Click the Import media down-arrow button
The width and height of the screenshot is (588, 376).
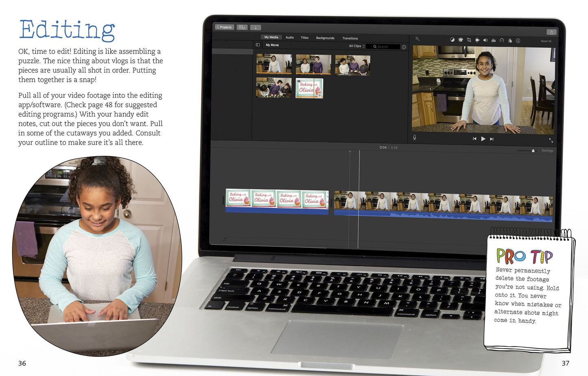(x=256, y=28)
